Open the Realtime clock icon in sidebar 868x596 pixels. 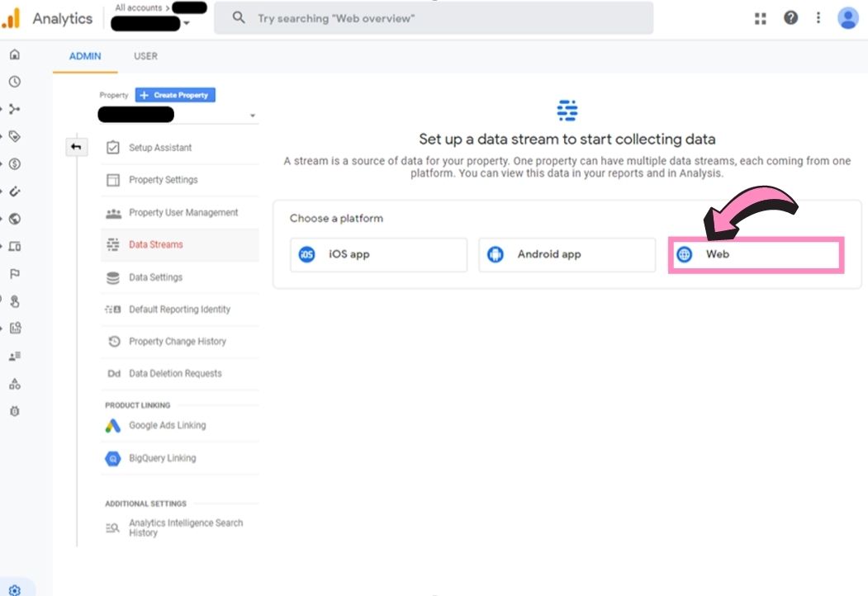[x=14, y=82]
